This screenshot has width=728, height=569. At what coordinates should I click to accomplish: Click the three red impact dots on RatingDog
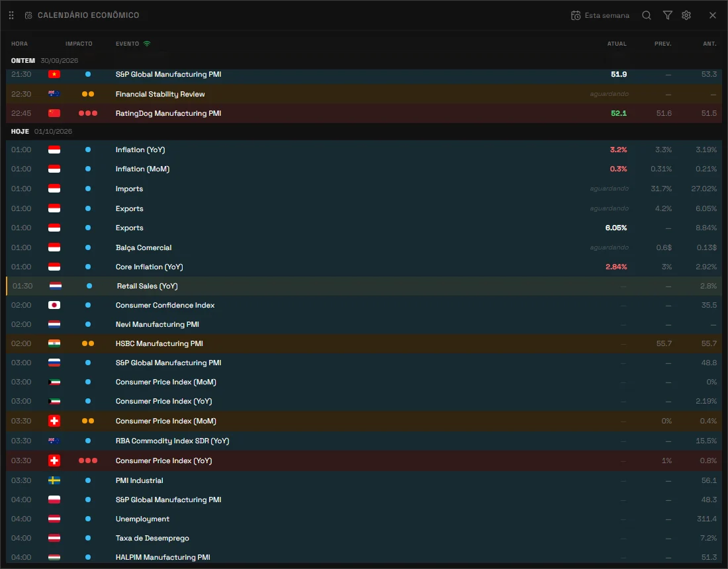click(x=88, y=113)
